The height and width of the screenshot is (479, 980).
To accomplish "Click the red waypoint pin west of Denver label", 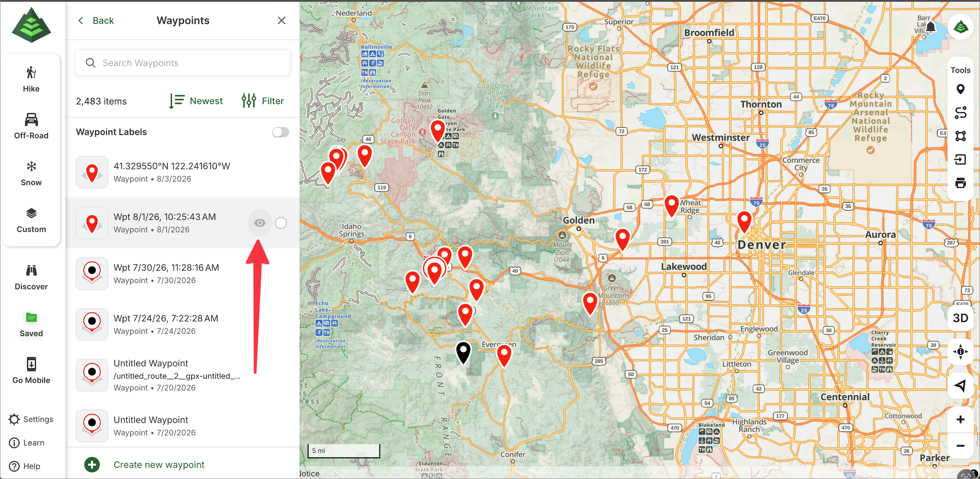I will (x=744, y=222).
